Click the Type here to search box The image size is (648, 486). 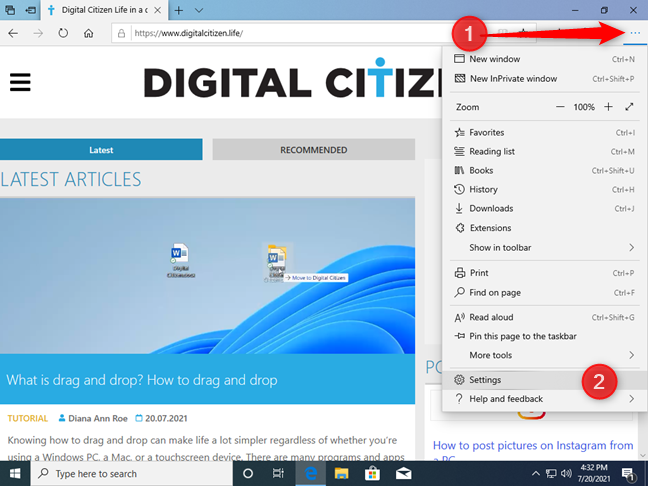tap(131, 474)
